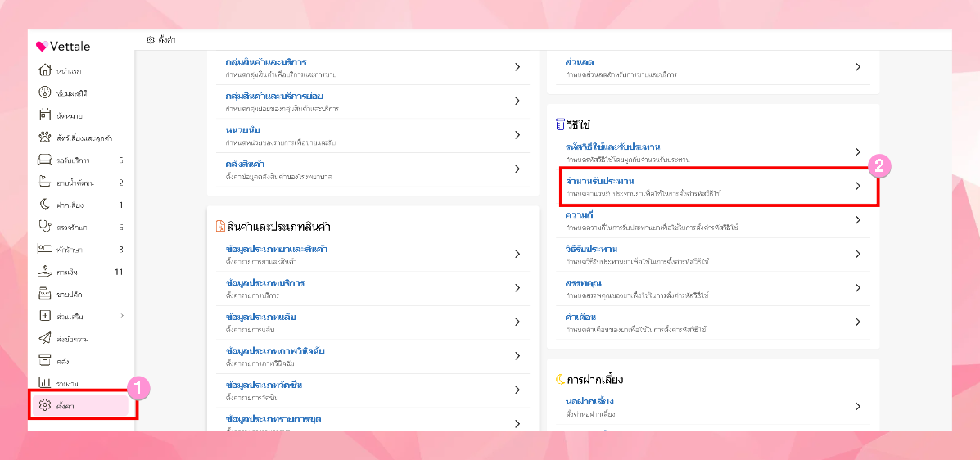
Task: Click the reports (รายงาน) bar chart icon
Action: 45,382
